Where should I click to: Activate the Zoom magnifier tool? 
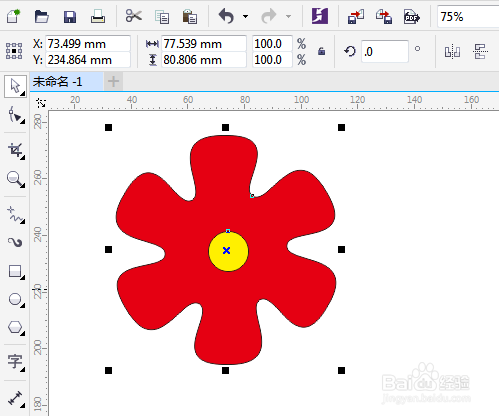point(16,179)
